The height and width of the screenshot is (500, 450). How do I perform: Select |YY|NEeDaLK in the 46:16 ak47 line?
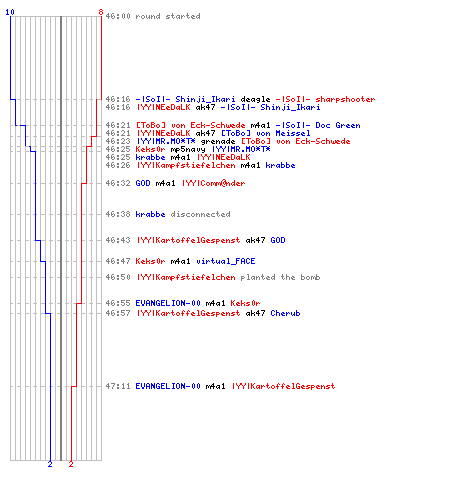click(163, 107)
